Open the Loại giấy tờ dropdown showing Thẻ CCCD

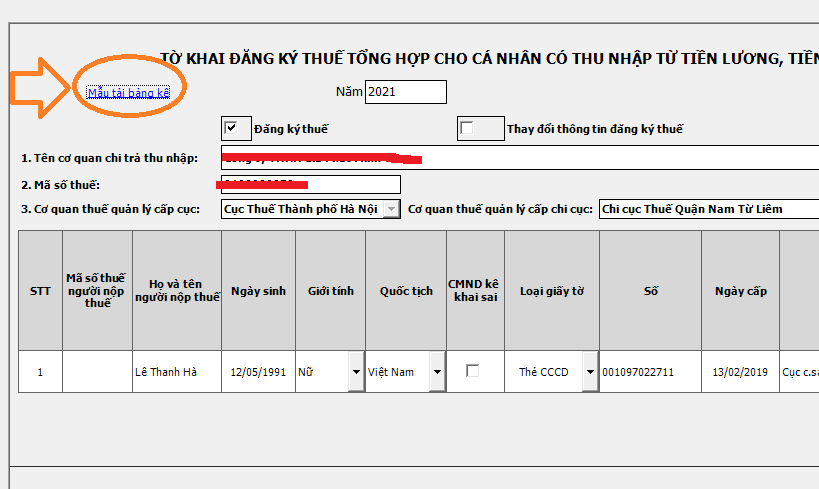(x=590, y=372)
